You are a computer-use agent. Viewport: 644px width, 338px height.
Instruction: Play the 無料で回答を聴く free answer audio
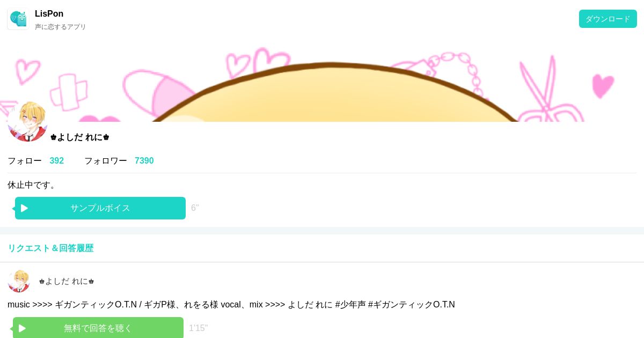[x=98, y=328]
